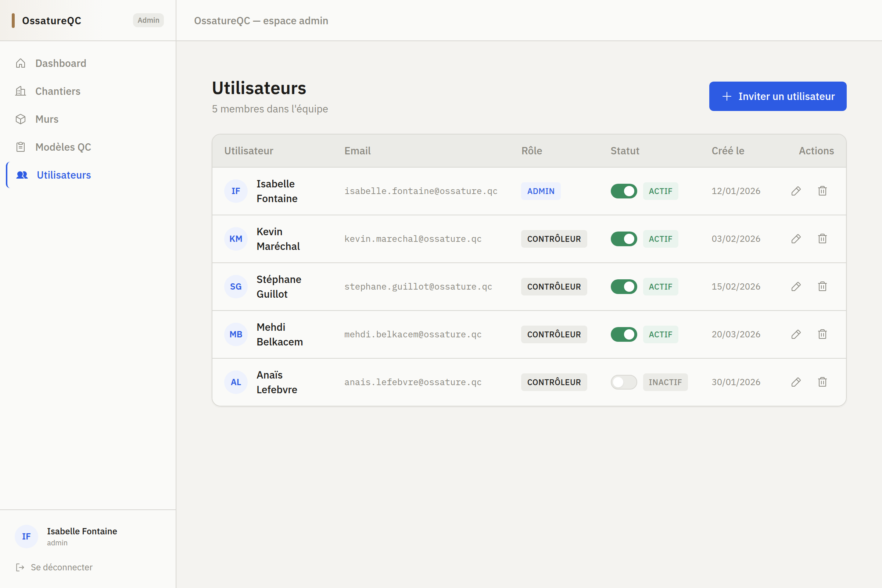Delete Stéphane Guillot with trash icon

(822, 287)
